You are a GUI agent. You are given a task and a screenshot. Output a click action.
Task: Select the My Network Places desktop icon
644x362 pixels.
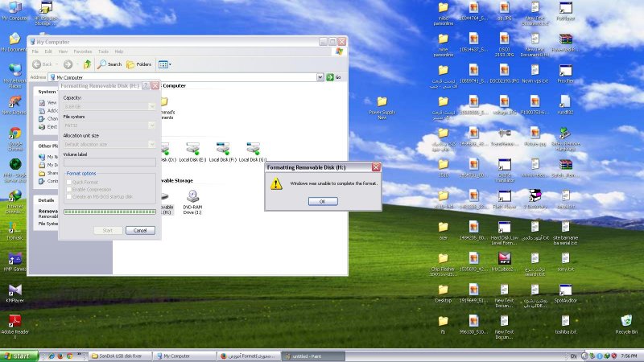pyautogui.click(x=14, y=76)
